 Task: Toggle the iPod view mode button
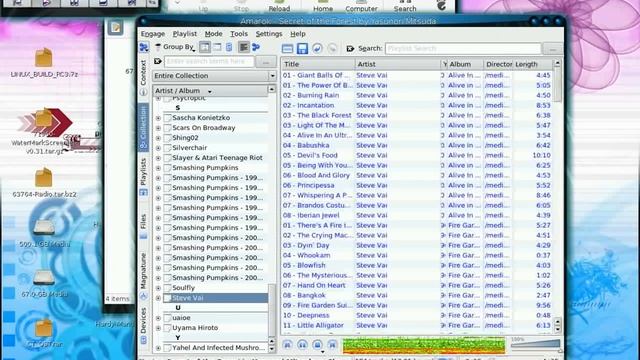[229, 47]
